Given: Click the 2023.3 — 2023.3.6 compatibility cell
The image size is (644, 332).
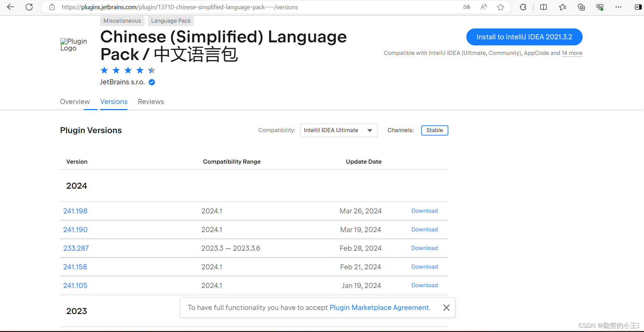Looking at the screenshot, I should tap(231, 248).
